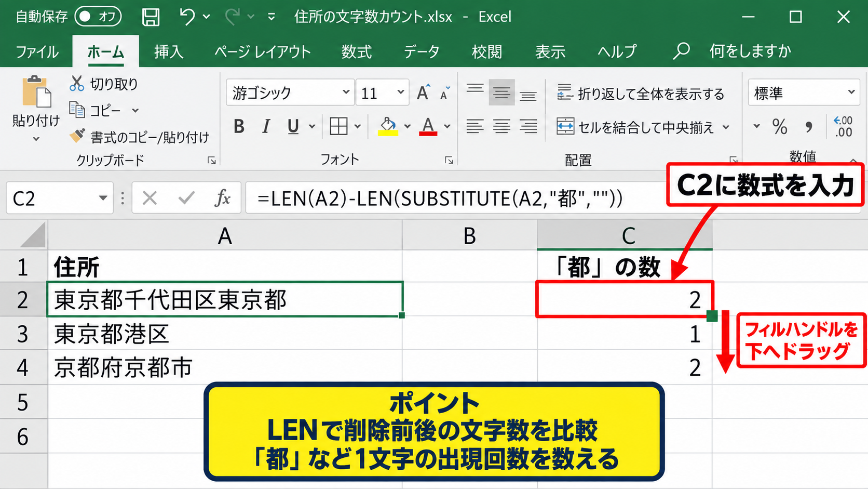
Task: Expand the コピー dropdown arrow
Action: click(x=135, y=110)
